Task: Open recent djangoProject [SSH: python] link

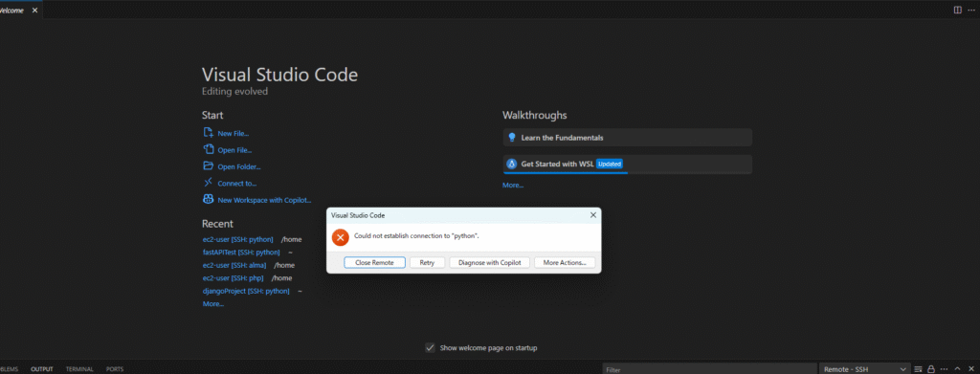Action: 246,291
